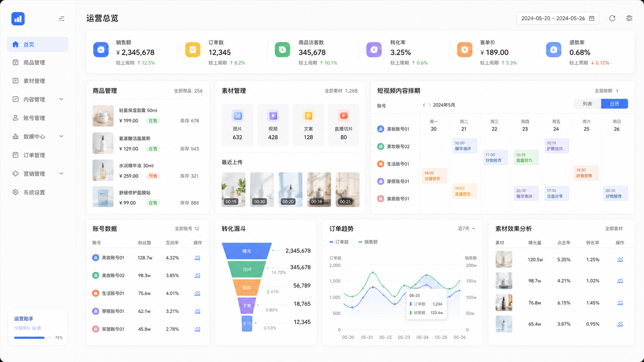This screenshot has width=644, height=362.
Task: Select 美妆账号01 in schedule account list
Action: [x=393, y=129]
